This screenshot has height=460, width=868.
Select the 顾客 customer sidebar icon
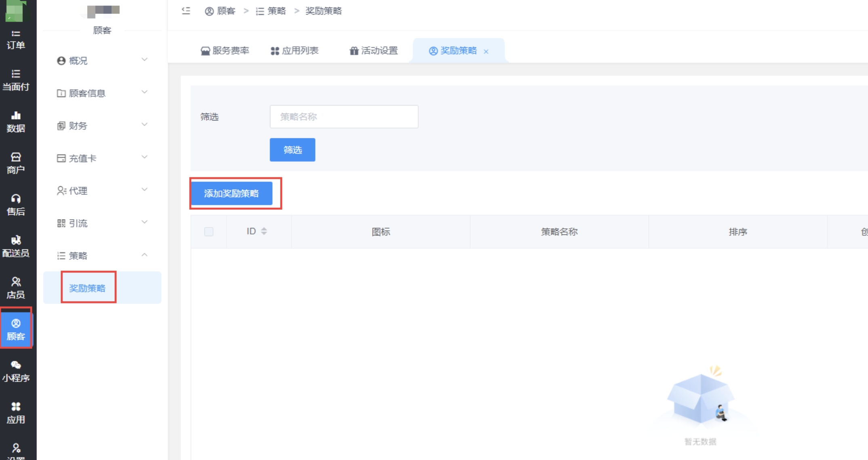(16, 329)
